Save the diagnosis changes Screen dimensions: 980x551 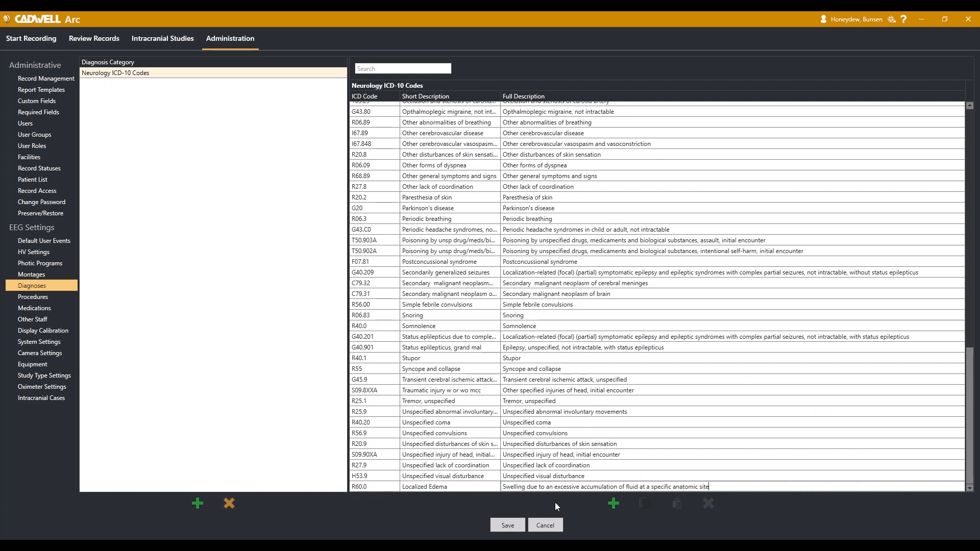point(507,525)
